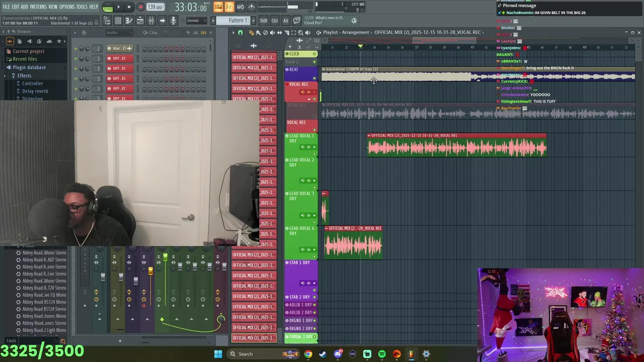Open Discord from taskbar
This screenshot has width=644, height=362.
338,354
